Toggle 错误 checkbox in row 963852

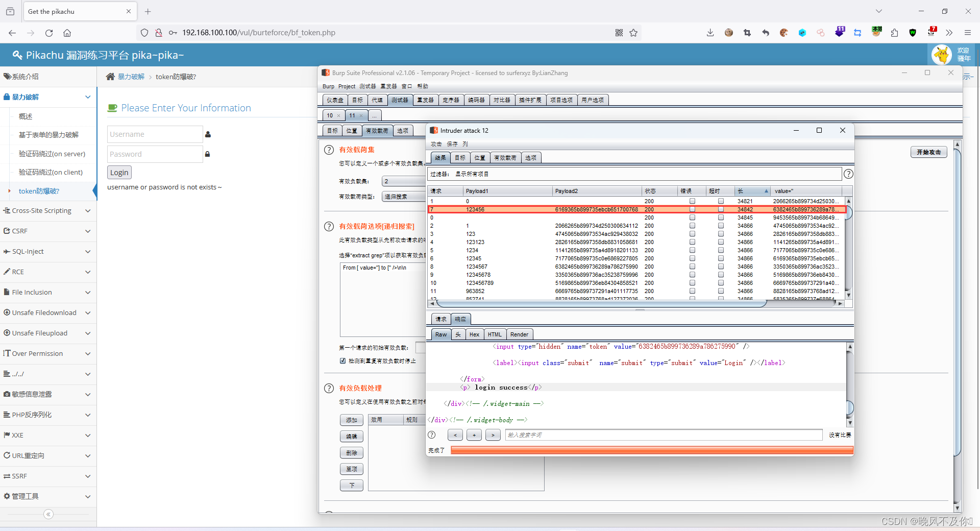click(692, 291)
